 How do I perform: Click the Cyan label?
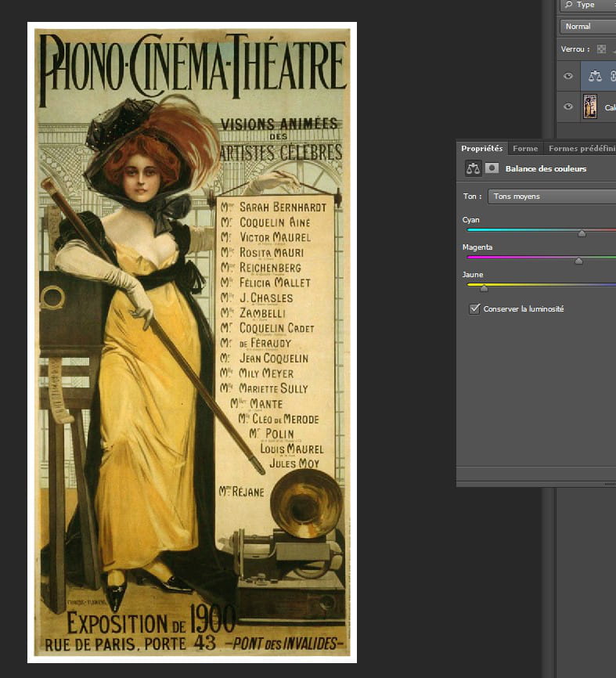pos(470,220)
